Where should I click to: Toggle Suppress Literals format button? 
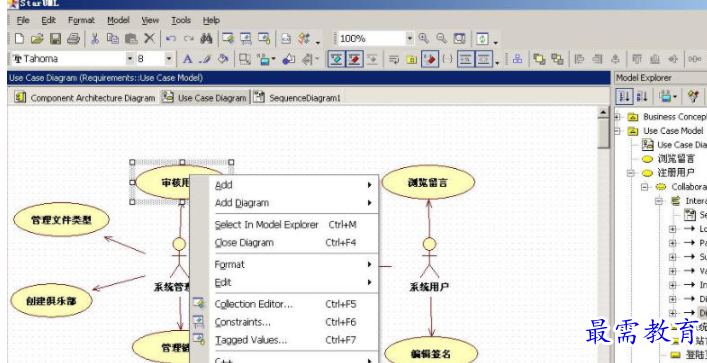coord(372,59)
